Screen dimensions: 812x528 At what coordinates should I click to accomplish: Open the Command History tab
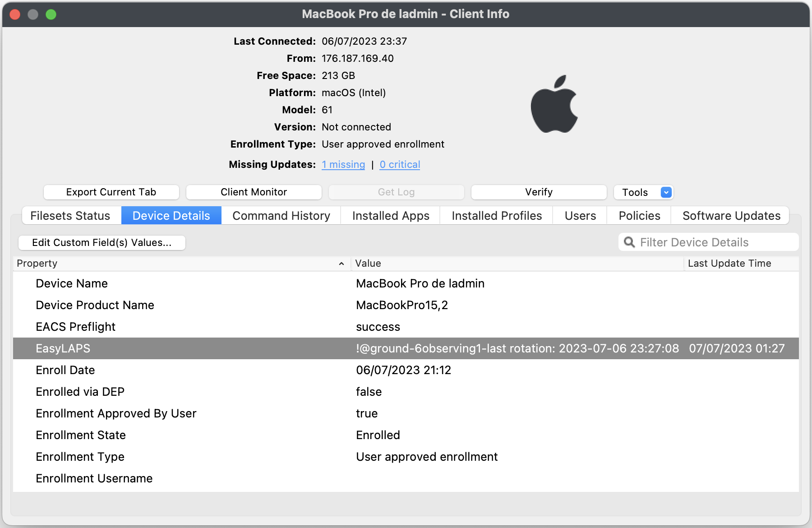(281, 216)
